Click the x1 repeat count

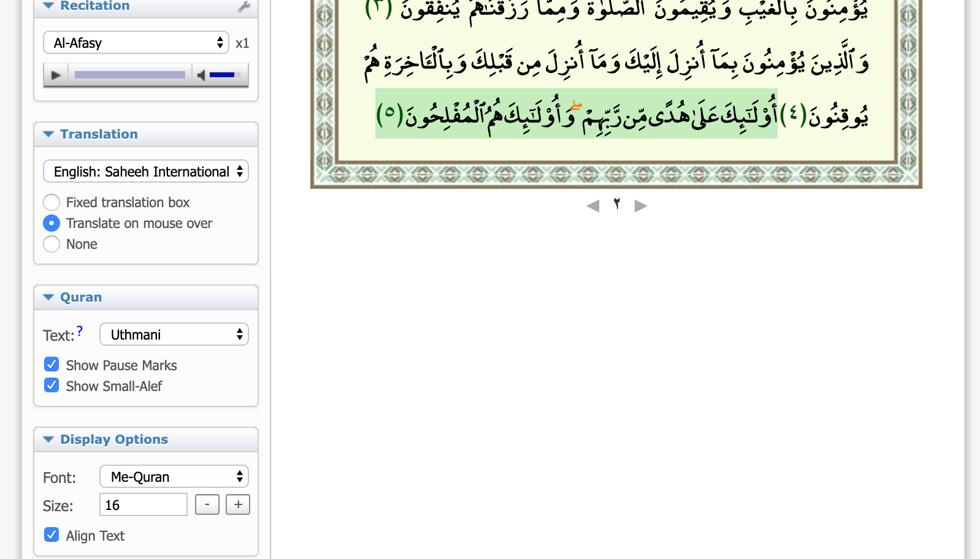click(242, 44)
